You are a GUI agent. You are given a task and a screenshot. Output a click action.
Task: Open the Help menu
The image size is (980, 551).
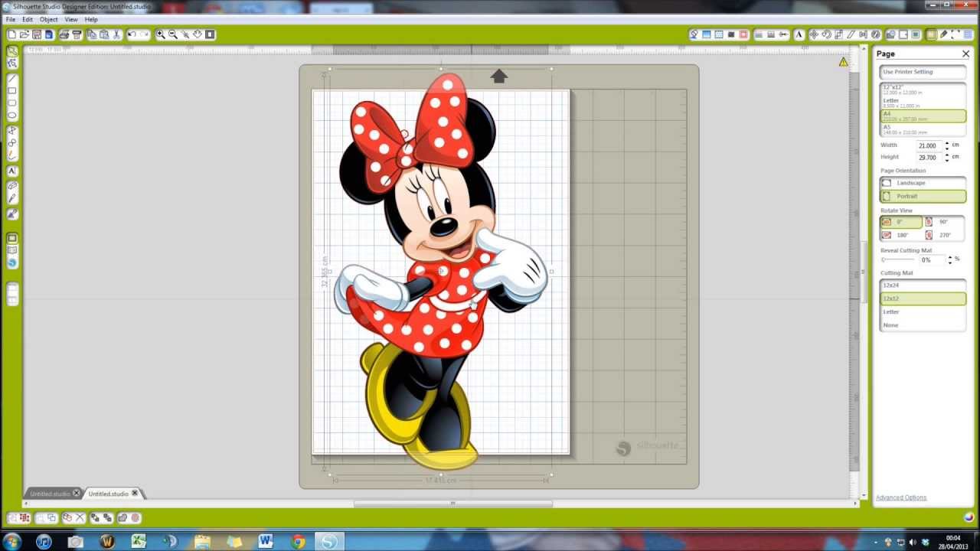[x=91, y=19]
